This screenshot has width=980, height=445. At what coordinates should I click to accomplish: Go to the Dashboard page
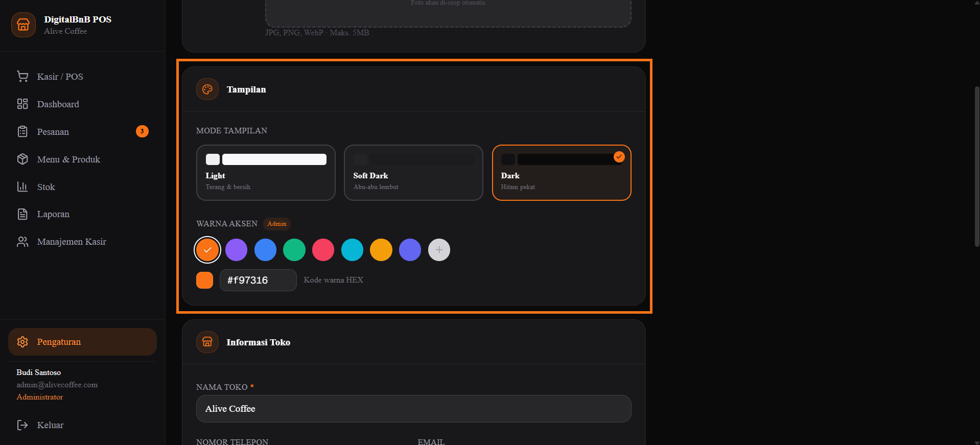[x=82, y=104]
